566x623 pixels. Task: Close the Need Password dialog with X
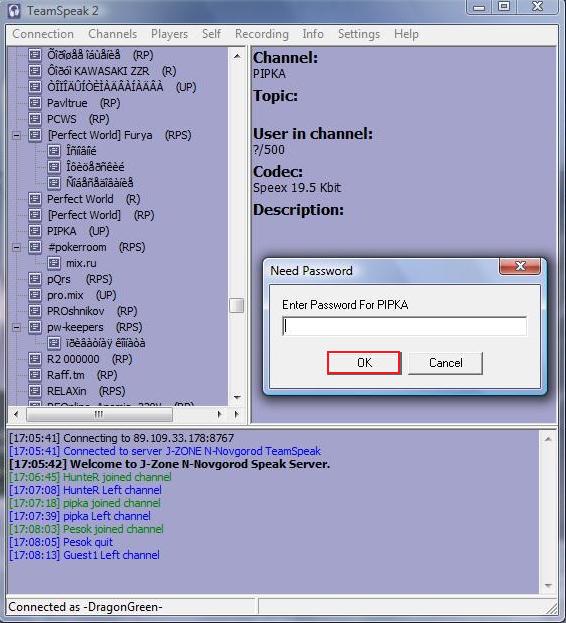[x=520, y=266]
